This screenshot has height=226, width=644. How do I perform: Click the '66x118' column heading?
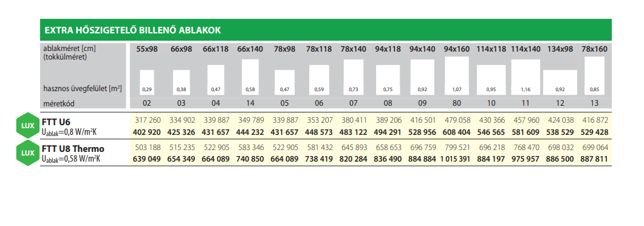point(216,49)
